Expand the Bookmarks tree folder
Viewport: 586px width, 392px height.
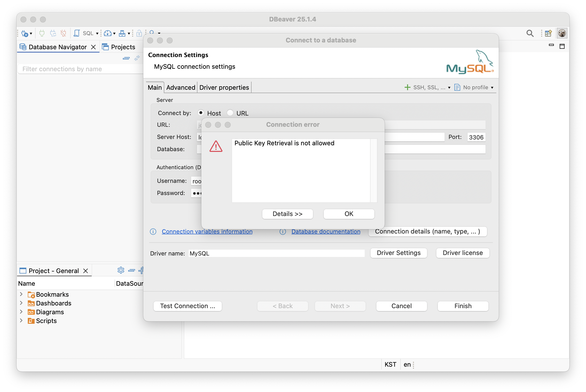click(x=21, y=294)
